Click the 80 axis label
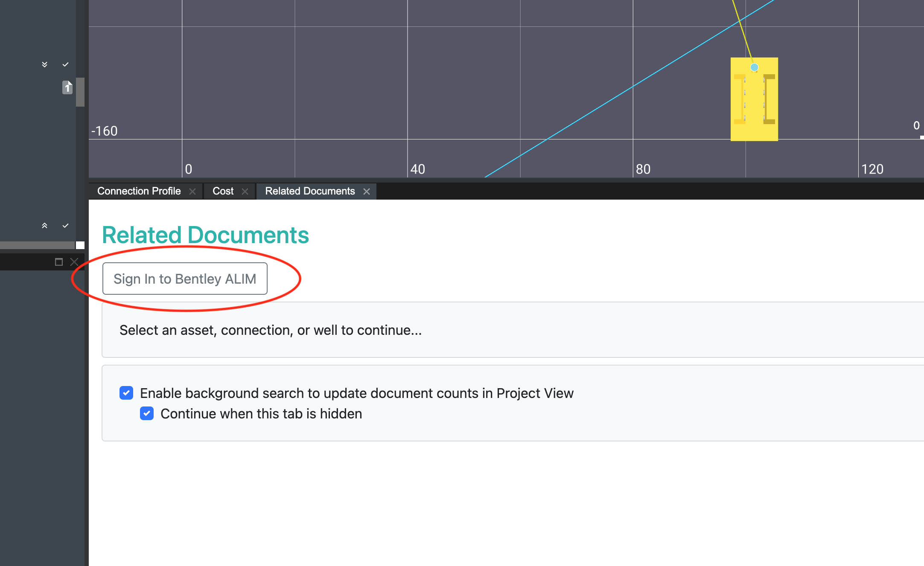This screenshot has width=924, height=566. coord(643,169)
